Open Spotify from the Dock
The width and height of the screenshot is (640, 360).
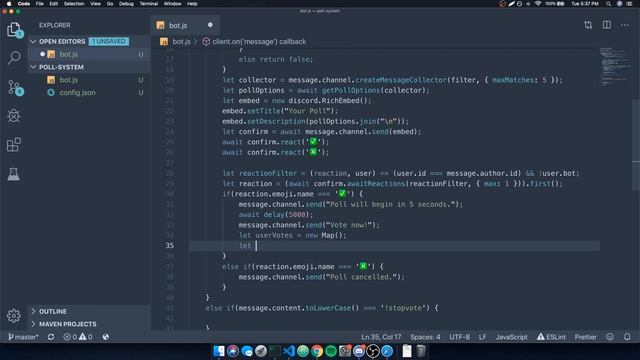click(x=331, y=351)
